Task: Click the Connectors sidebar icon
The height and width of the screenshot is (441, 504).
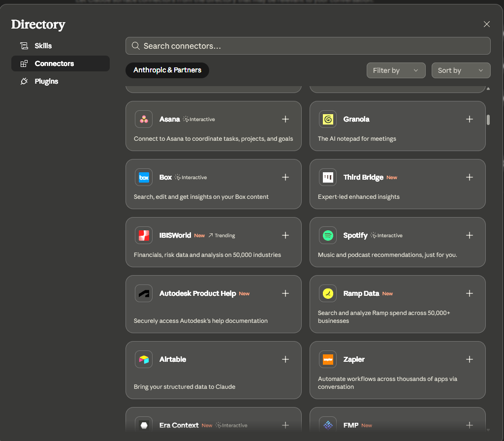Action: coord(24,63)
